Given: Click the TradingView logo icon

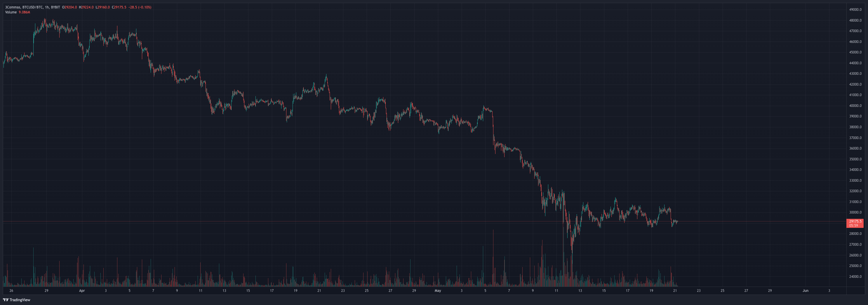Looking at the screenshot, I should point(5,300).
